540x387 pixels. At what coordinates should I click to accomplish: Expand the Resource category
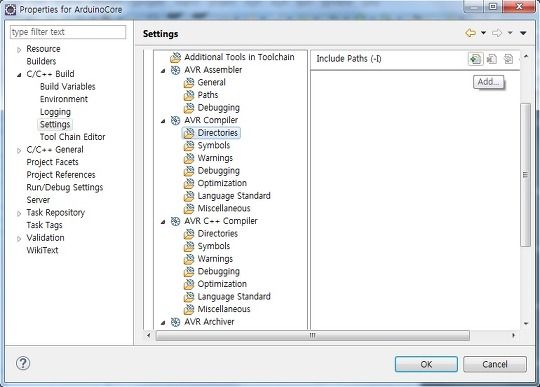point(19,50)
